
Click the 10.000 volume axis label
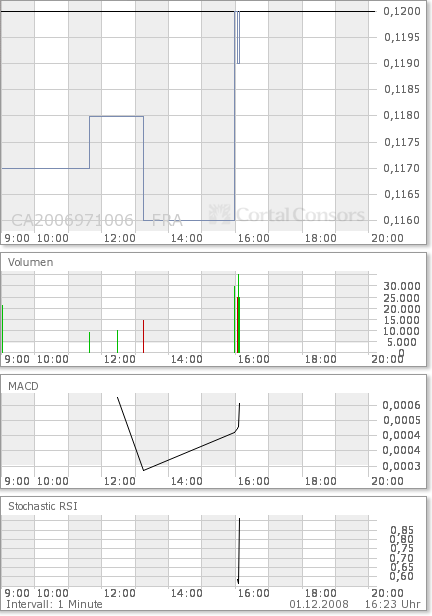[401, 331]
